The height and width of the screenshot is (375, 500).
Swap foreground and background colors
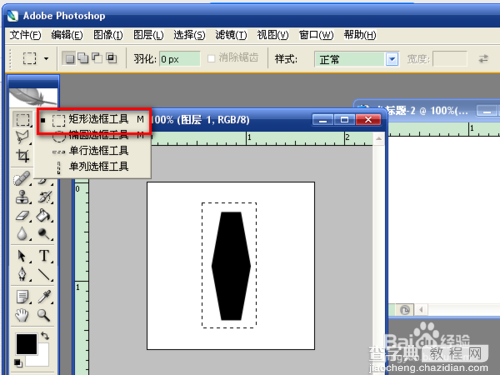pos(45,335)
